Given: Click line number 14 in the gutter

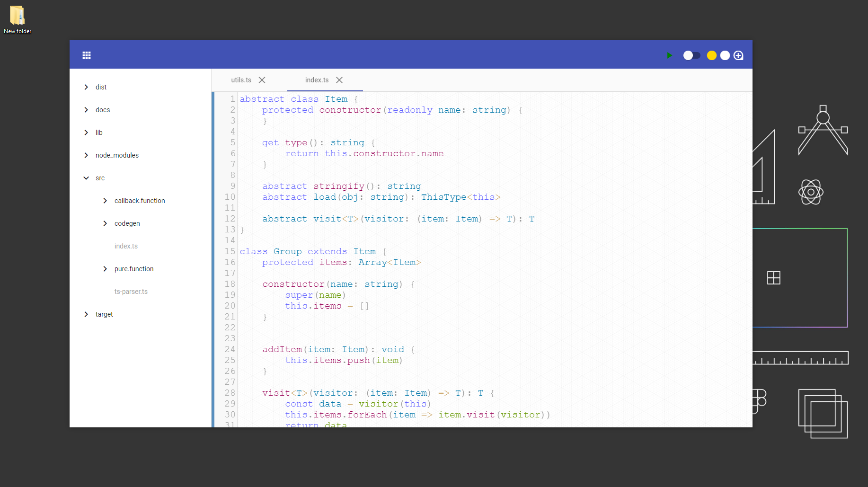Looking at the screenshot, I should pos(230,240).
